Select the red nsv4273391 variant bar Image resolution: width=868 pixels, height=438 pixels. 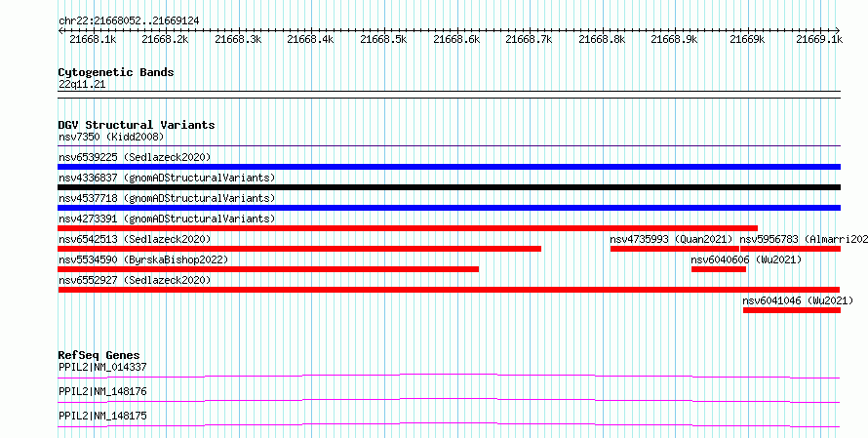point(408,228)
